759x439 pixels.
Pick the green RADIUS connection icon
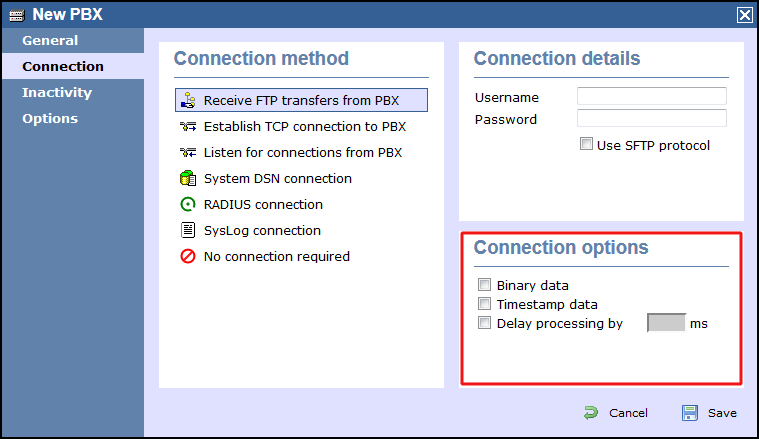[188, 204]
